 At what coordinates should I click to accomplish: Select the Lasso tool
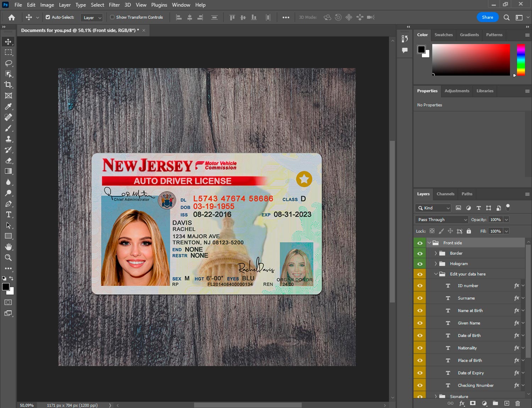pos(8,63)
